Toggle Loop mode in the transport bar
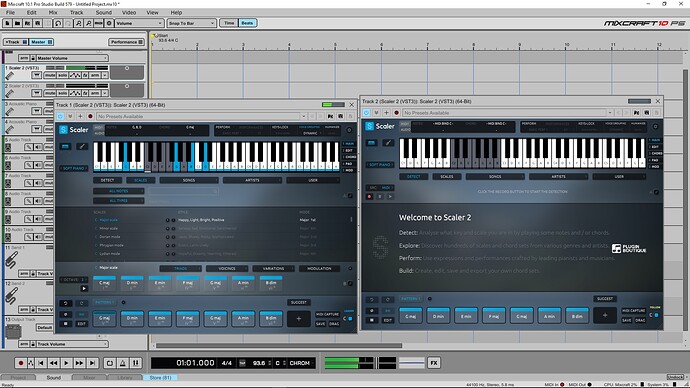 [110, 363]
